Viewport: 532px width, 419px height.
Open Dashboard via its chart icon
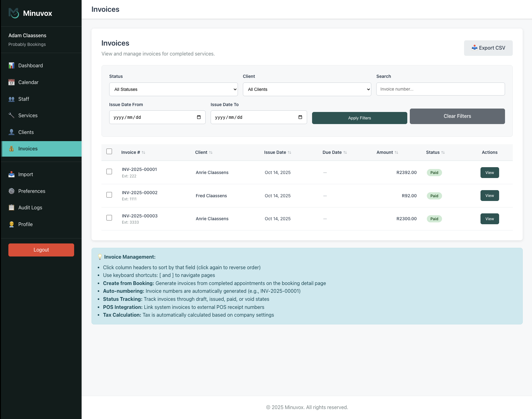coord(11,65)
